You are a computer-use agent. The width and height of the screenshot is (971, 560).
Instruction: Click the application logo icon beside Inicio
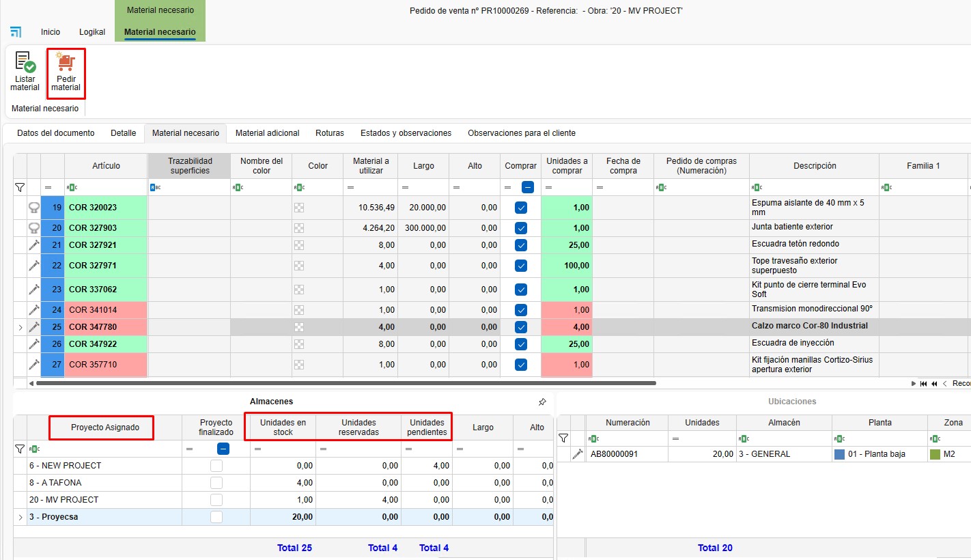point(16,32)
